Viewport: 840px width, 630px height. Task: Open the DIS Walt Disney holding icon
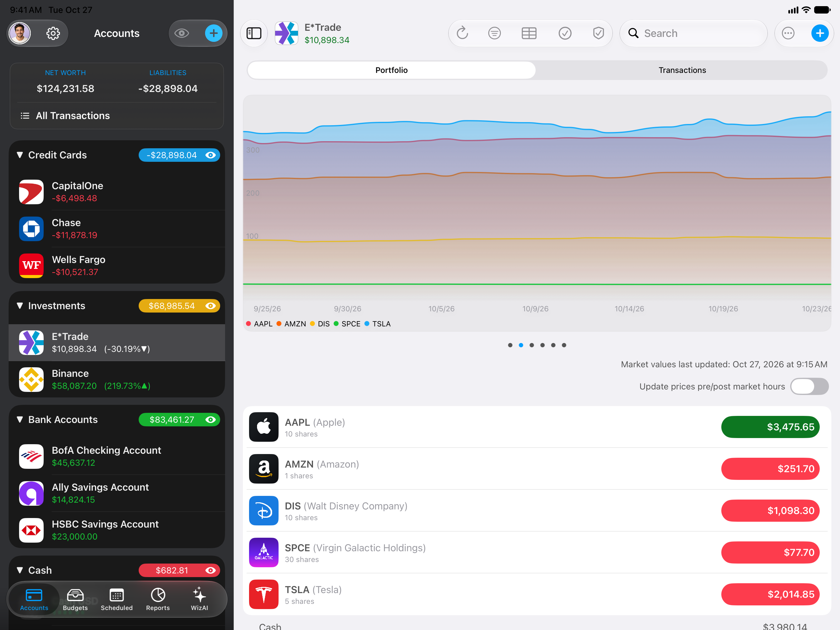(264, 511)
